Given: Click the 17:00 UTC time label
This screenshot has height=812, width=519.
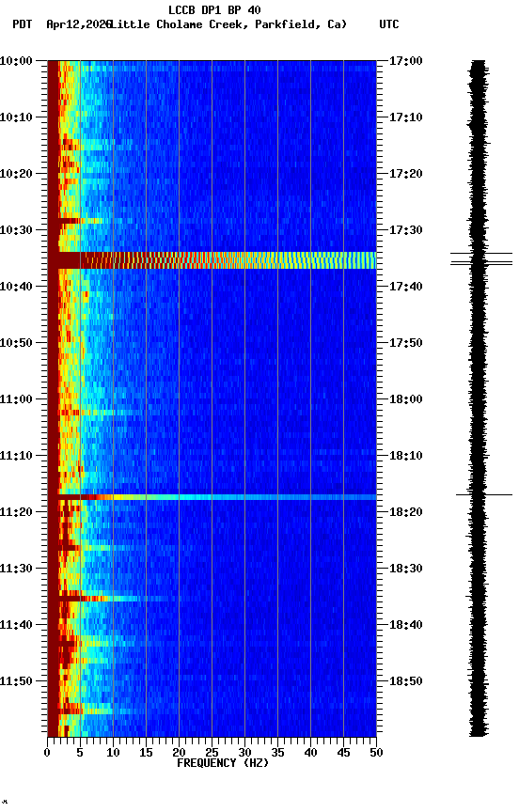Looking at the screenshot, I should 406,61.
